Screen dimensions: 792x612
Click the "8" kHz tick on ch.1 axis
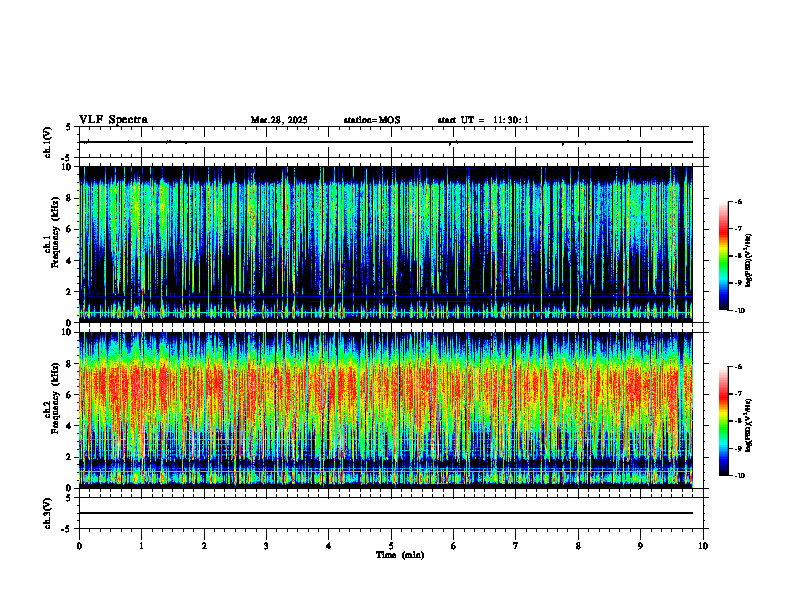(x=70, y=198)
